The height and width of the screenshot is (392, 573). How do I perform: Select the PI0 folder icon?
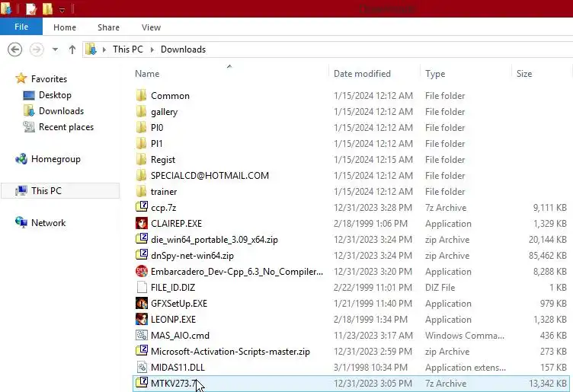click(x=141, y=127)
